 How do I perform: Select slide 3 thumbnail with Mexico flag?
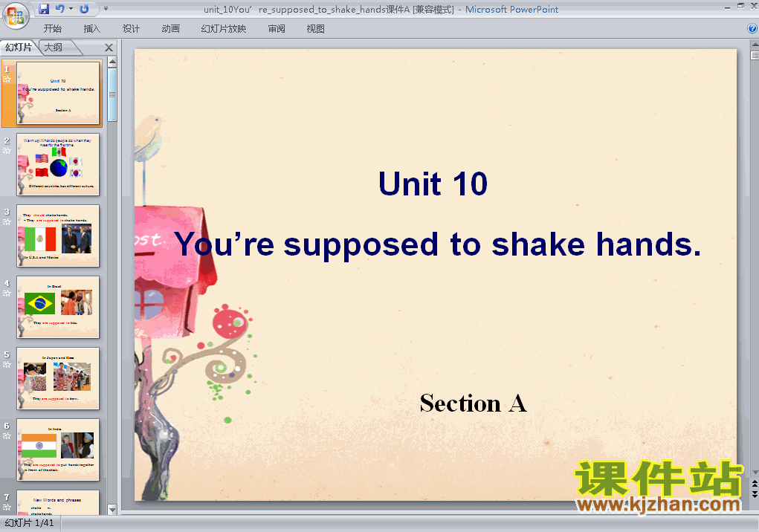pos(58,236)
